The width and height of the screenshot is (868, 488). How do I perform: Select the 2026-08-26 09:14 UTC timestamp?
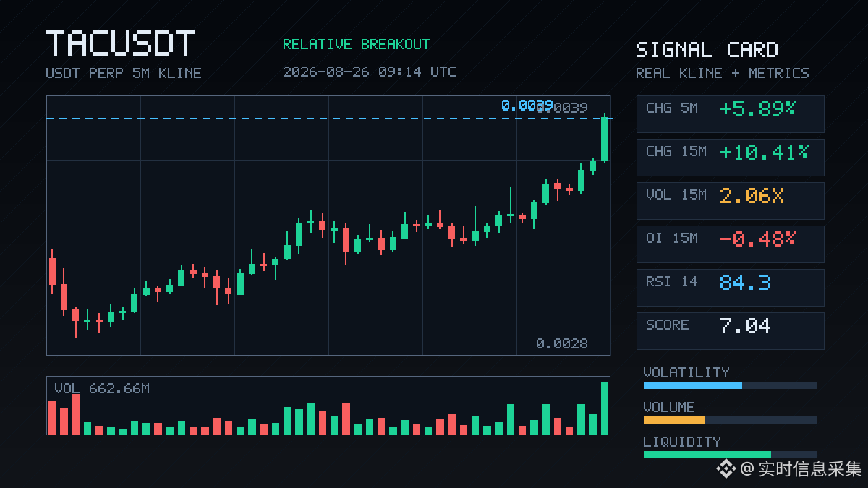click(x=370, y=72)
